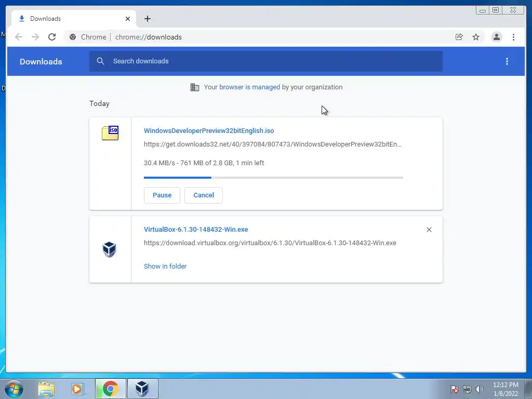The height and width of the screenshot is (399, 532).
Task: Open Action Center flag in system tray
Action: pos(454,389)
